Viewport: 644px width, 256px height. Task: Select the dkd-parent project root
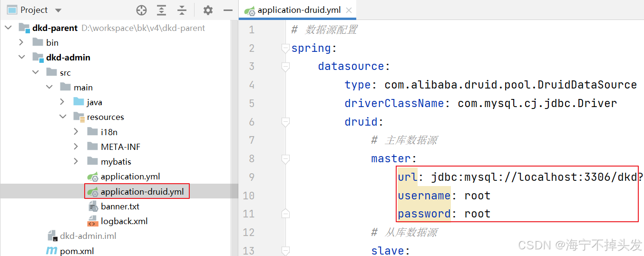55,28
